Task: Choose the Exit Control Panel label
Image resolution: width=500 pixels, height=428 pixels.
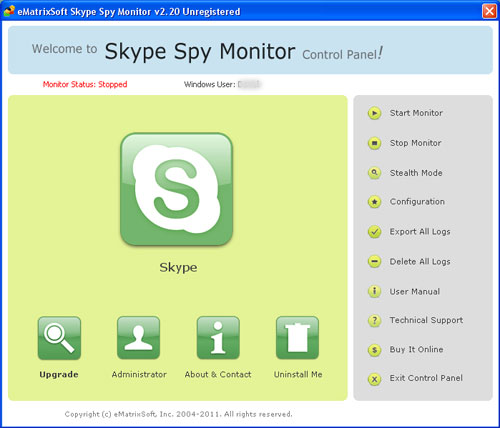Action: pyautogui.click(x=426, y=378)
